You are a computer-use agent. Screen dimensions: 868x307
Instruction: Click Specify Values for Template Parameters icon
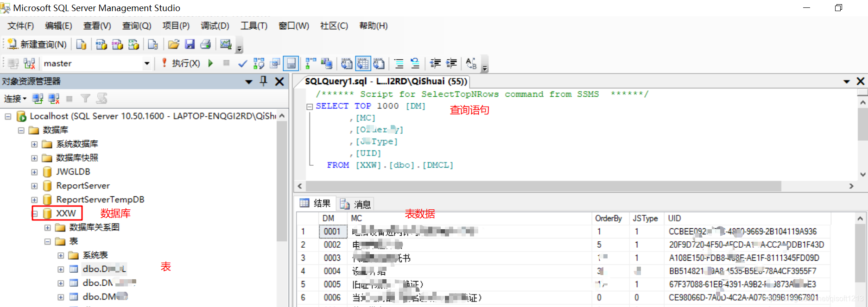[471, 63]
